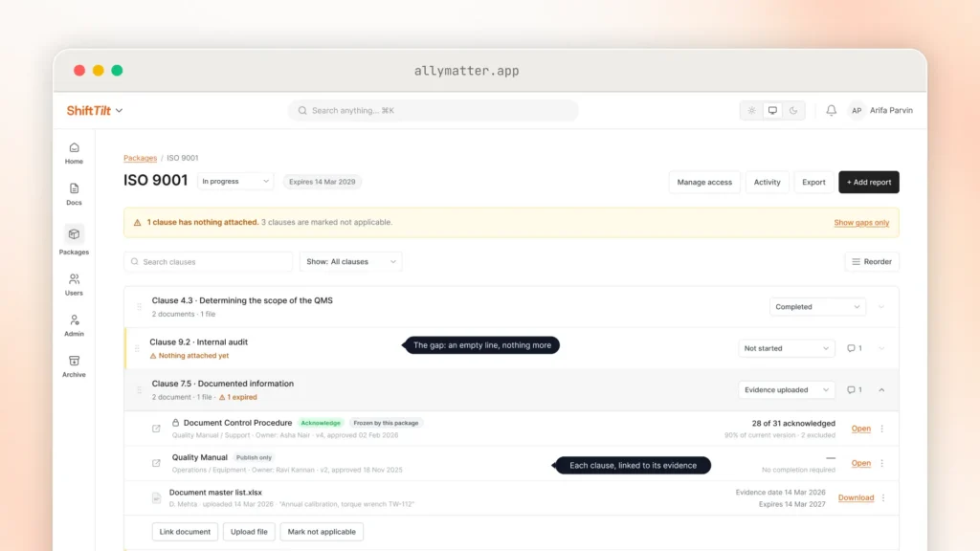This screenshot has height=551, width=980.
Task: Change the Not started status of Clause 9.2
Action: pos(787,348)
